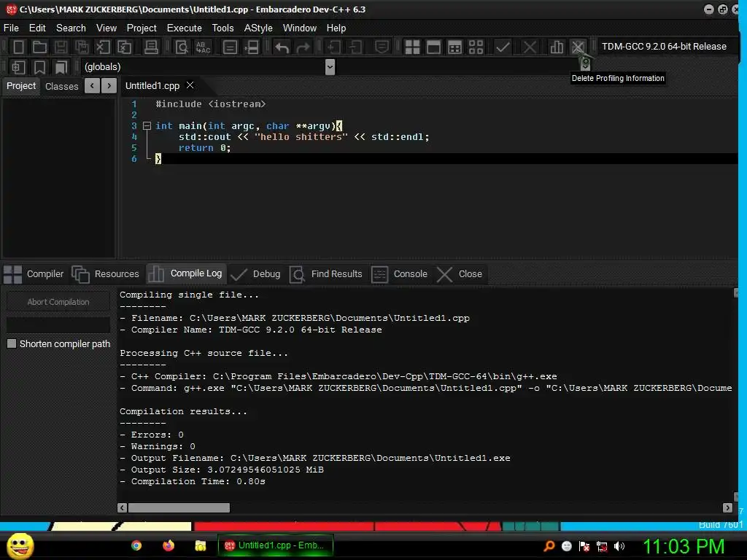Image resolution: width=747 pixels, height=560 pixels.
Task: Click the Delete Profiling Information icon
Action: point(578,47)
